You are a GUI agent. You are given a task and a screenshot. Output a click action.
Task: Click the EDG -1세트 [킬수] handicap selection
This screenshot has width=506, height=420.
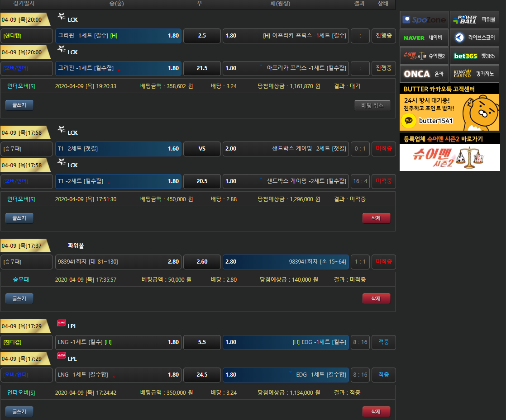tap(286, 342)
